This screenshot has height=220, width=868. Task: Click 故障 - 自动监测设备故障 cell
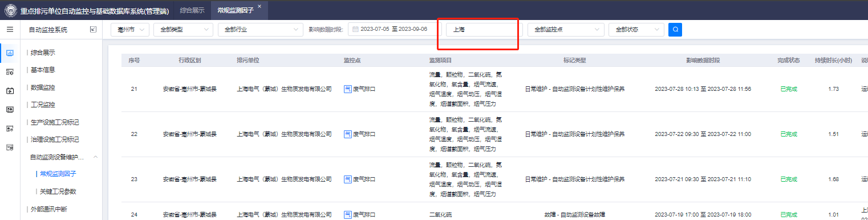pos(574,215)
